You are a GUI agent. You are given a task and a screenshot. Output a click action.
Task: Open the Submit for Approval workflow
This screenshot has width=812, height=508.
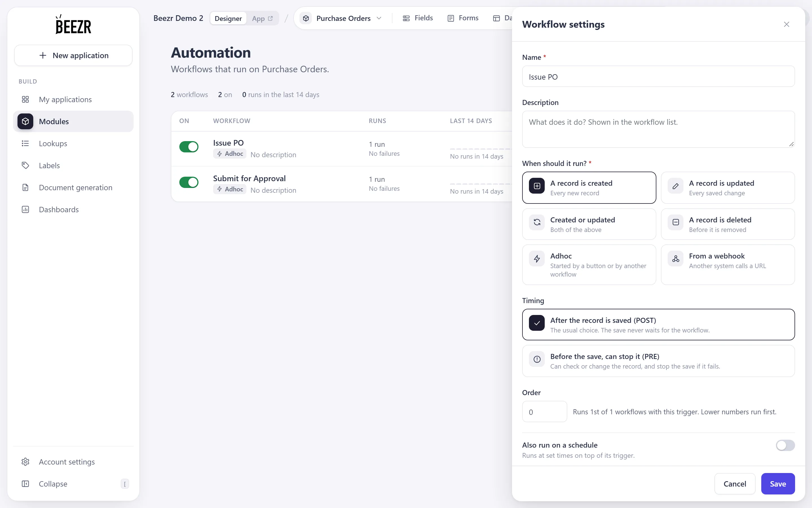(249, 178)
